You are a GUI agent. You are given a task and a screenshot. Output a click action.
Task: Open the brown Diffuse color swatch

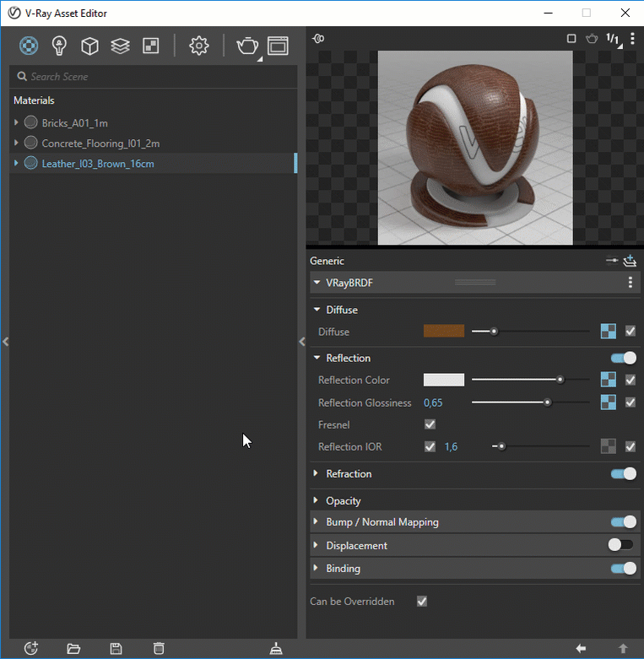tap(444, 331)
